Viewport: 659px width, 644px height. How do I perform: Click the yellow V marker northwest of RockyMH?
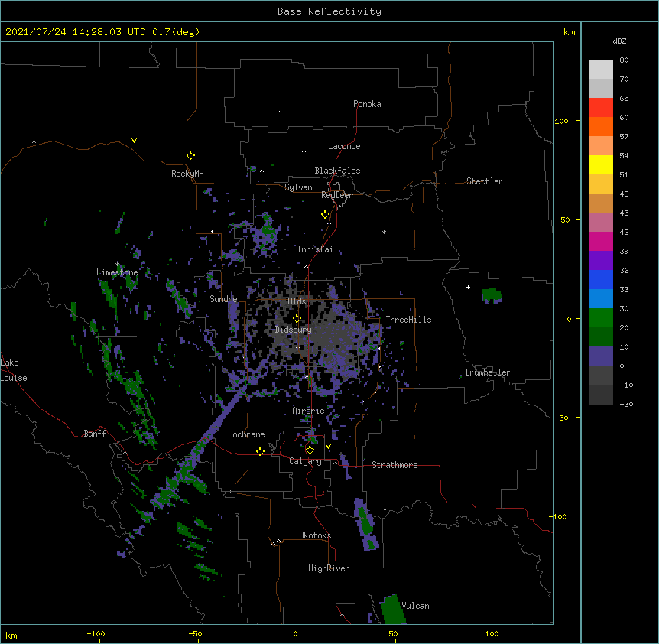pyautogui.click(x=134, y=141)
